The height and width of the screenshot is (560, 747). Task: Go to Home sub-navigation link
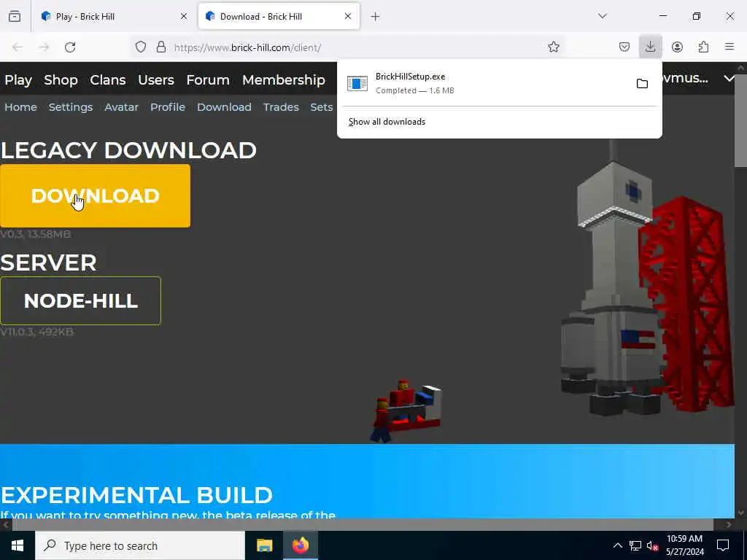(x=20, y=106)
